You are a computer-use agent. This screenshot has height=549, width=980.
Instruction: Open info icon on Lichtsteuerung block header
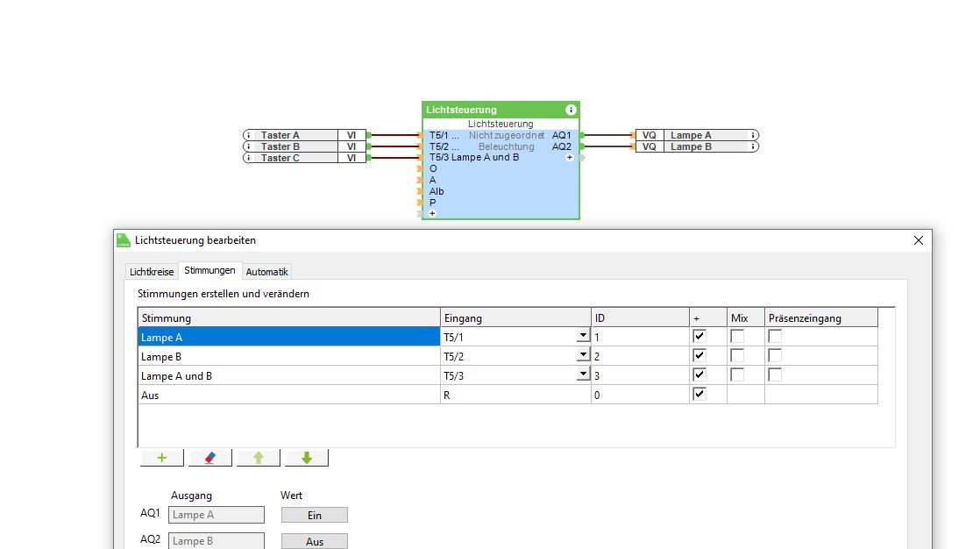(x=571, y=110)
